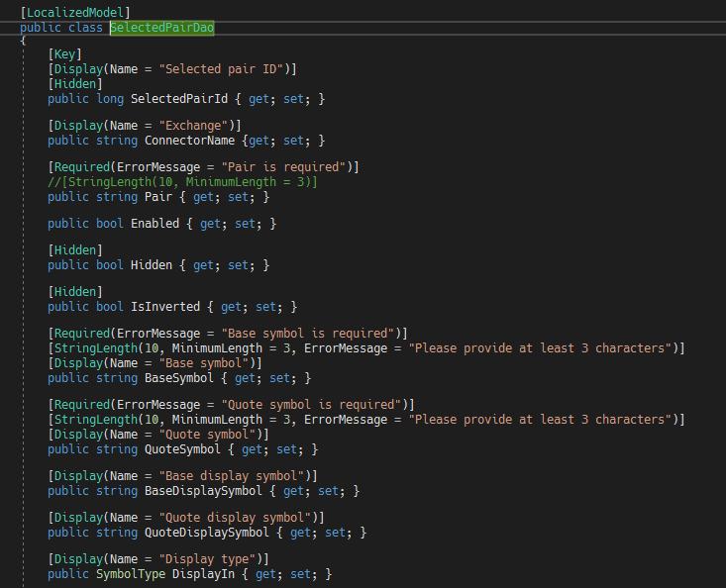This screenshot has height=588, width=726.
Task: Click the QuoteSymbol property name
Action: (183, 449)
